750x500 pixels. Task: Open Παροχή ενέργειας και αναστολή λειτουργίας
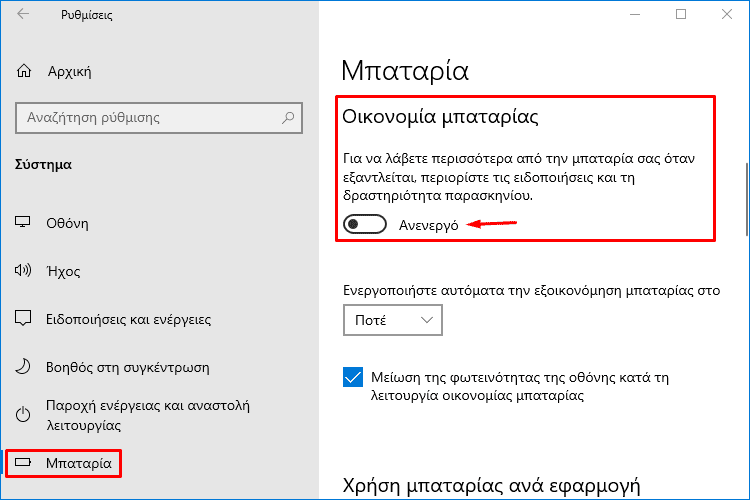(148, 415)
